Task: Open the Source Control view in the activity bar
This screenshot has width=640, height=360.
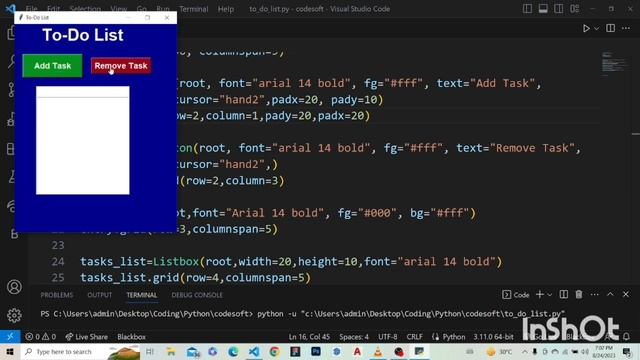Action: [x=11, y=89]
